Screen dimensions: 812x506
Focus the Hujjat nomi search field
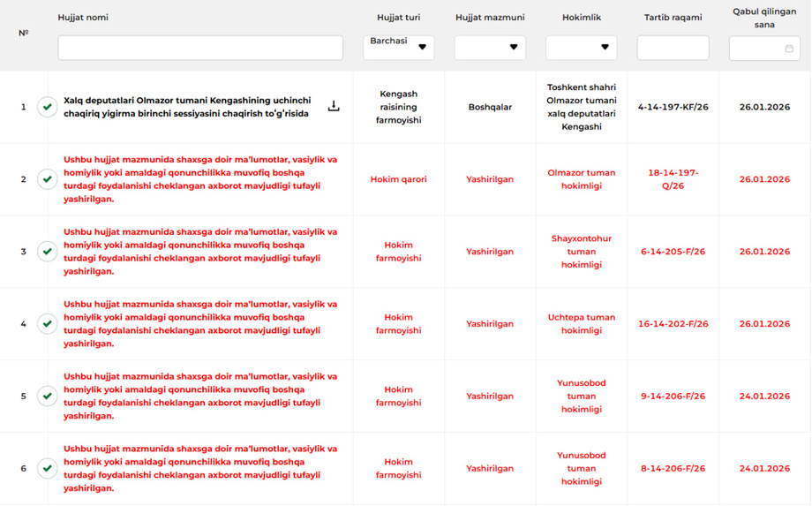200,48
